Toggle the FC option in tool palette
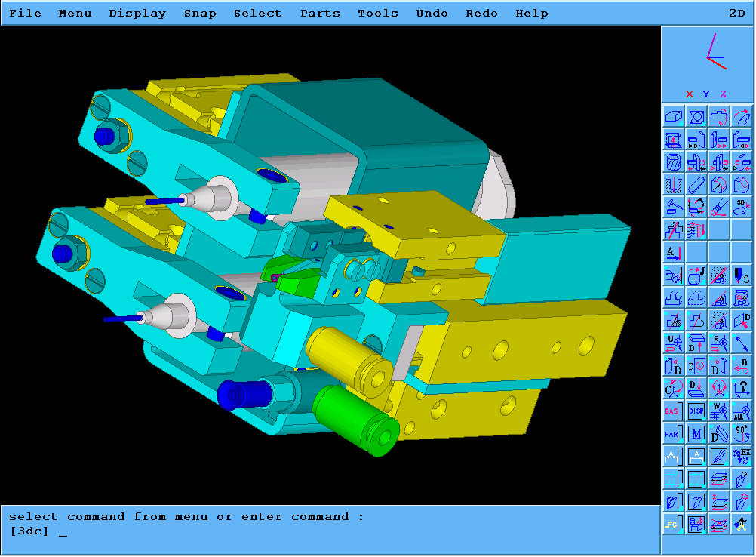Image resolution: width=756 pixels, height=557 pixels. coord(674,524)
